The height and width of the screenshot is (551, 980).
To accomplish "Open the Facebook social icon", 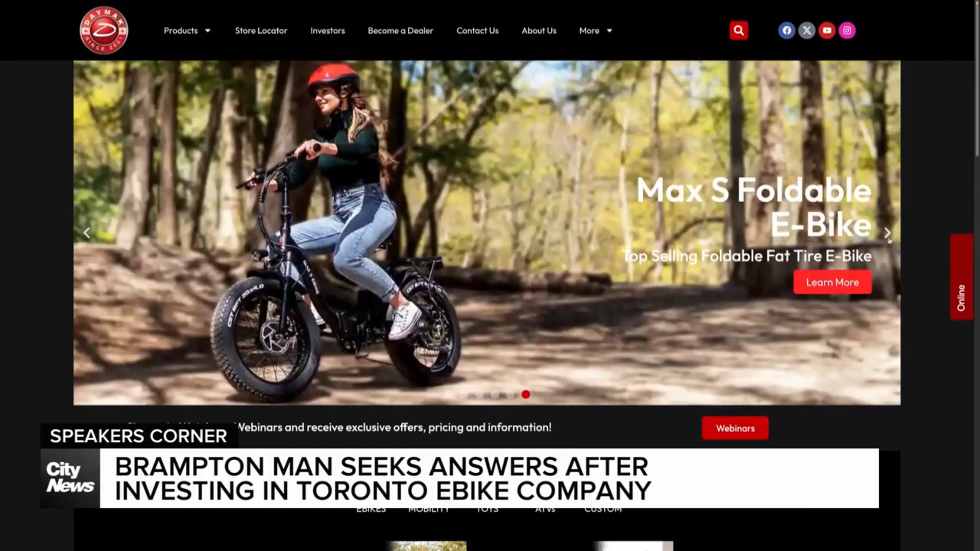I will [x=787, y=31].
